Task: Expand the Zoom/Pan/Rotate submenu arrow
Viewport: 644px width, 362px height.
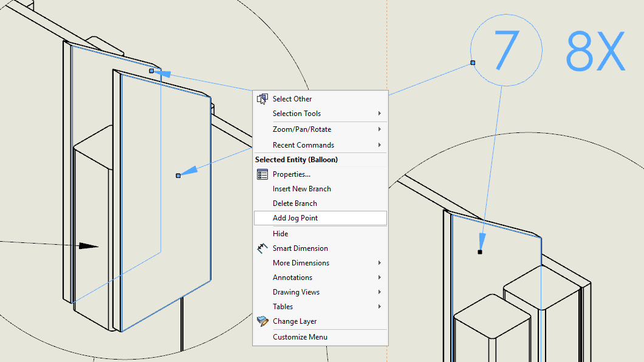Action: click(380, 129)
